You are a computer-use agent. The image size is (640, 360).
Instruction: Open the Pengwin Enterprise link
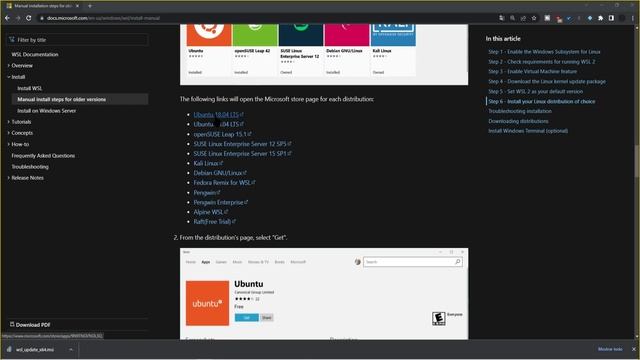point(220,202)
